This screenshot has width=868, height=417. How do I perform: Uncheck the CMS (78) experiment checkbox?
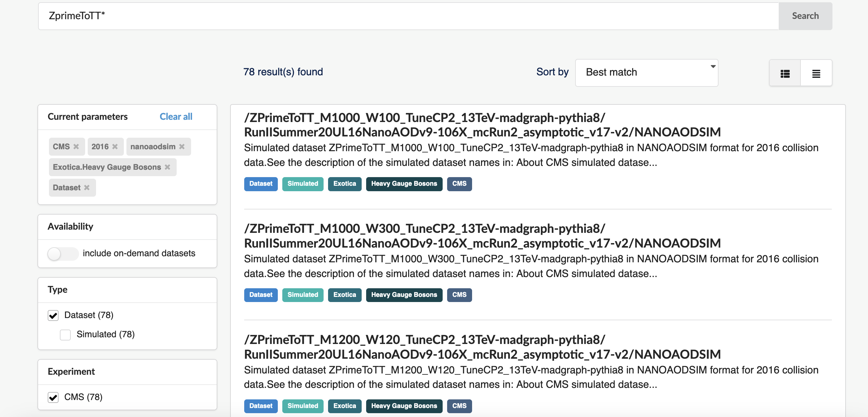(x=53, y=397)
